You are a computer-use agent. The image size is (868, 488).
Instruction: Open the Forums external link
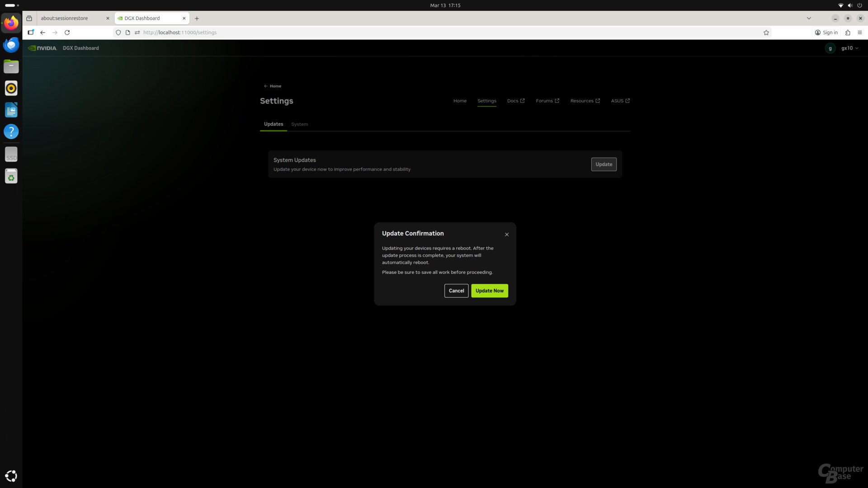click(x=547, y=101)
